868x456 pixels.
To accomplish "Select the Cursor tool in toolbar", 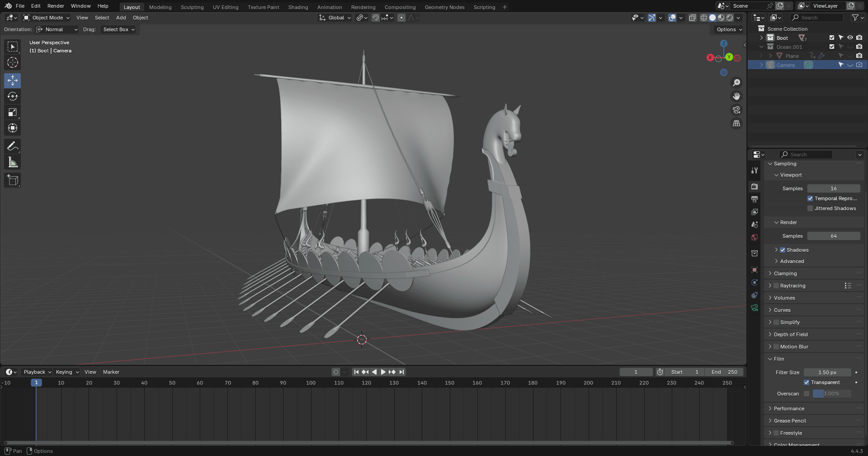I will point(13,62).
